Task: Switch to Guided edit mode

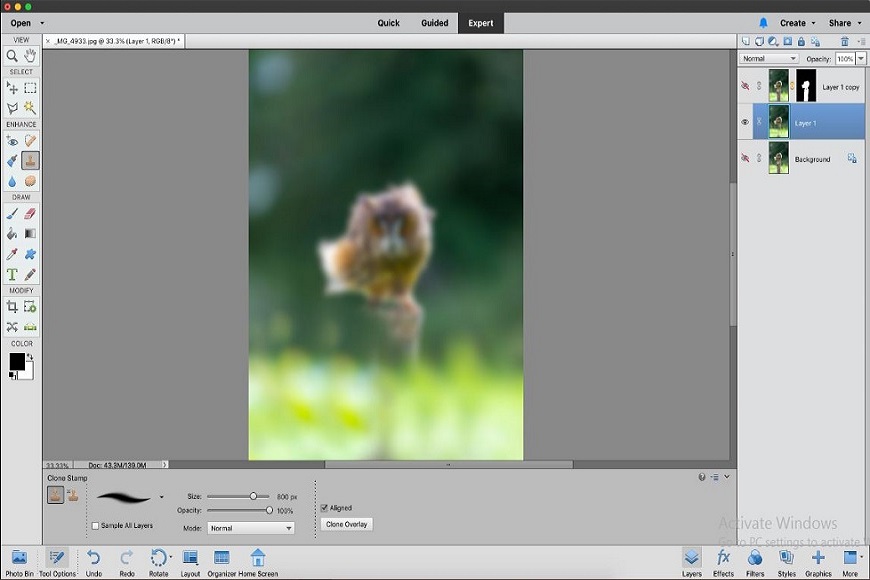Action: click(x=434, y=23)
